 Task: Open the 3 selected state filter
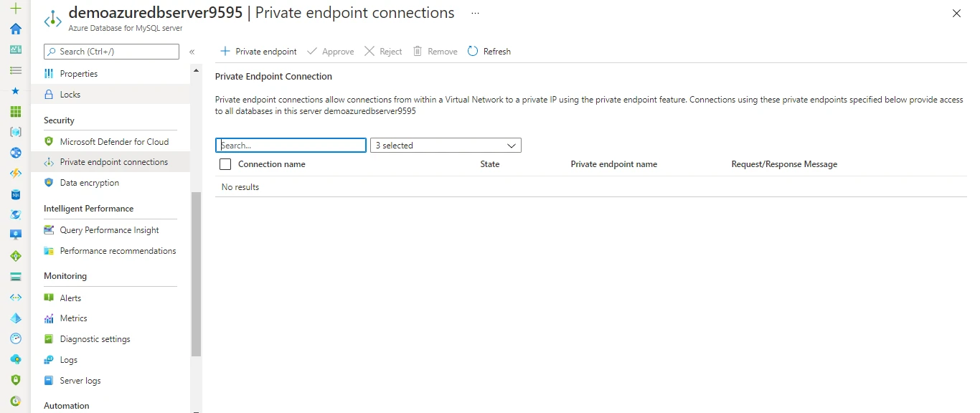(x=445, y=145)
